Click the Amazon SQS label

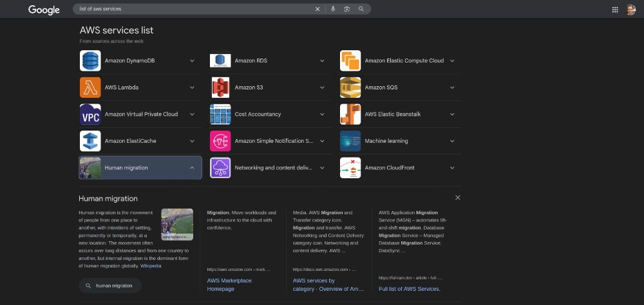(381, 88)
